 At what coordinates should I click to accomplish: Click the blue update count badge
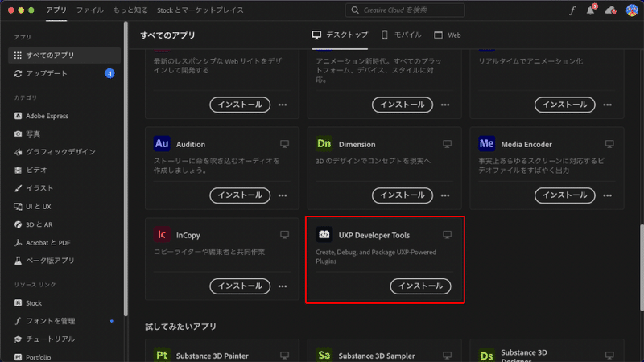pyautogui.click(x=109, y=73)
